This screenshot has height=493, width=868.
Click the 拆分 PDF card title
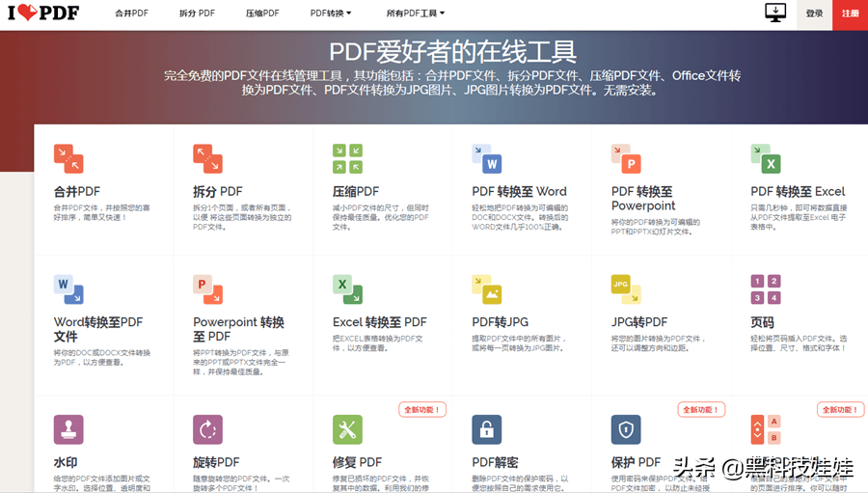(x=218, y=192)
